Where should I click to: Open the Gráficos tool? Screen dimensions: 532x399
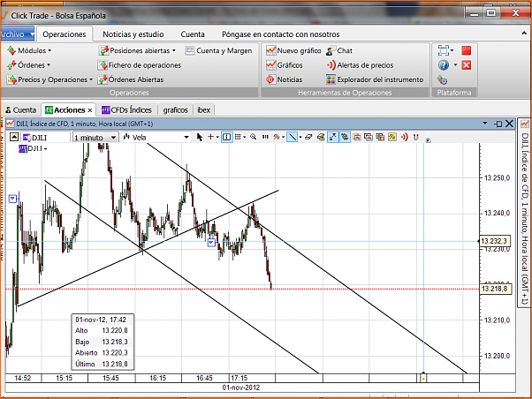[285, 65]
